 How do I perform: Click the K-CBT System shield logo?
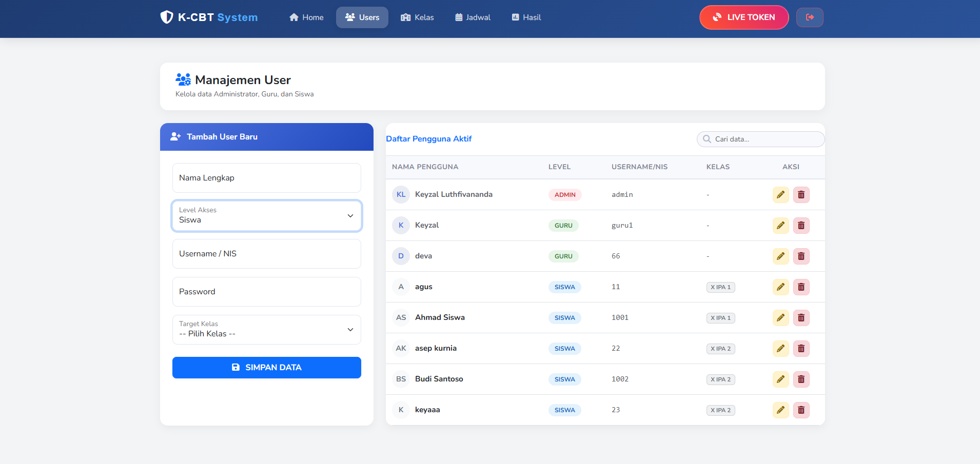click(x=167, y=17)
